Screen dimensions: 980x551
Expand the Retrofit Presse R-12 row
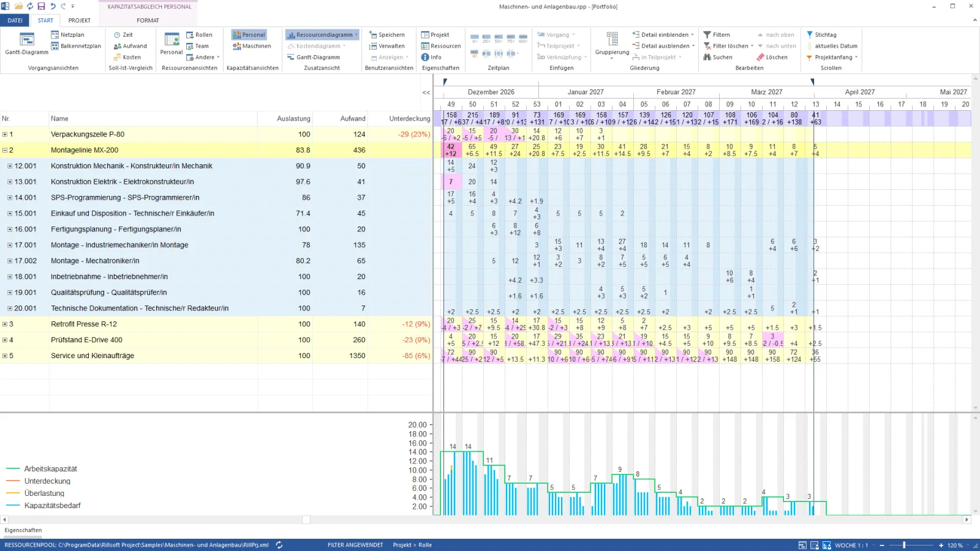[x=5, y=324]
